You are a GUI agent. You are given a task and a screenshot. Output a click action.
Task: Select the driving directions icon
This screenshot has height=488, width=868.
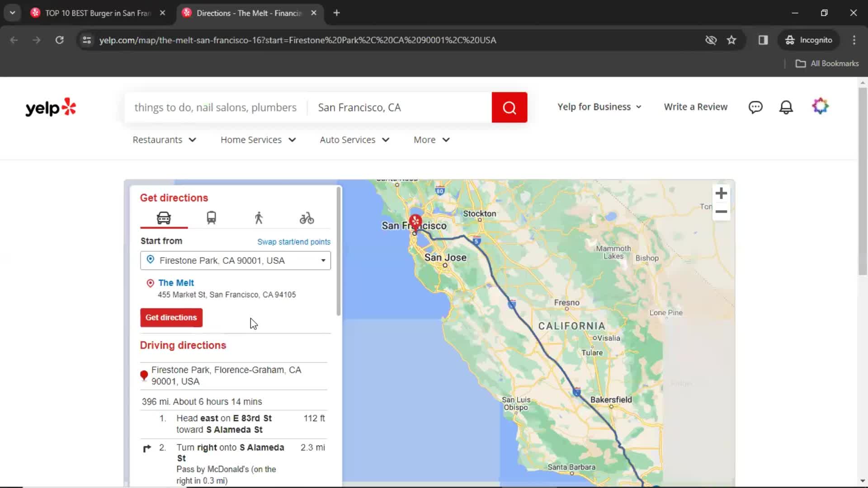coord(164,217)
